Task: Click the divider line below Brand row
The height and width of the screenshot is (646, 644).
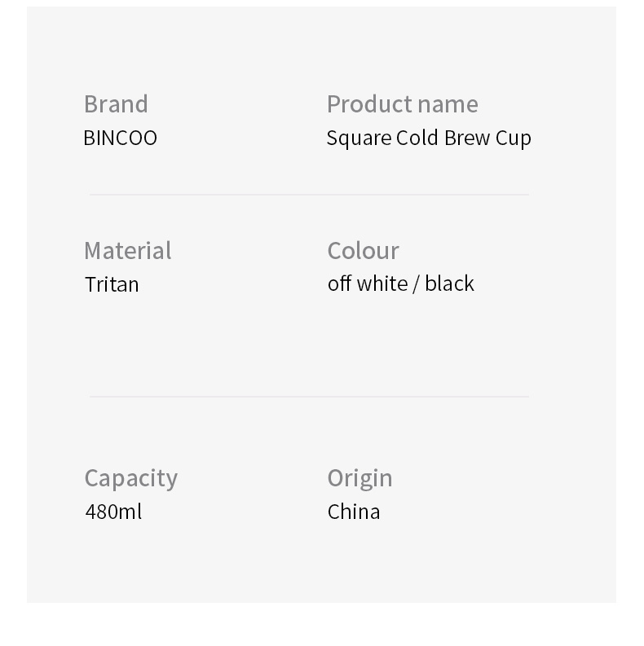Action: [309, 195]
